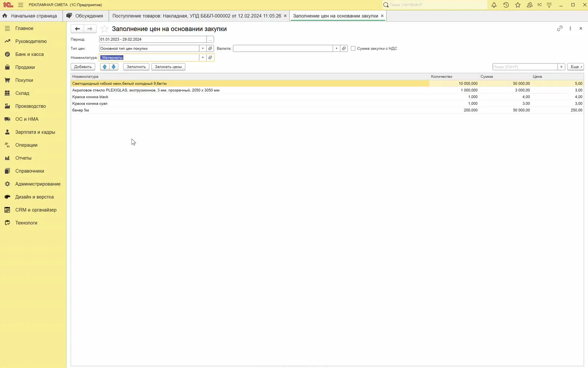This screenshot has width=588, height=368.
Task: Select the банер 5м row
Action: [327, 110]
